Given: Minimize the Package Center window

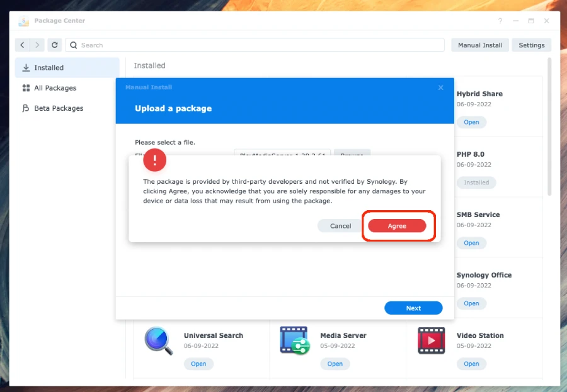Looking at the screenshot, I should (x=515, y=21).
